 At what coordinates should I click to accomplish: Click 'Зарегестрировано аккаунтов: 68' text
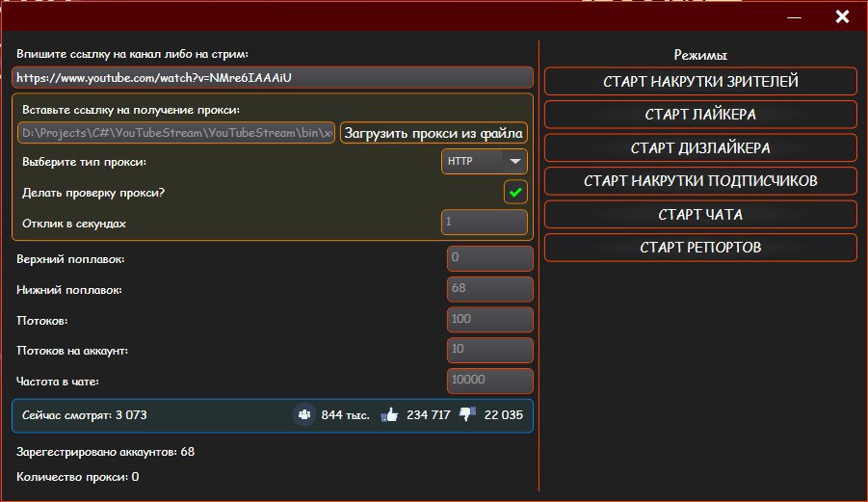coord(105,452)
